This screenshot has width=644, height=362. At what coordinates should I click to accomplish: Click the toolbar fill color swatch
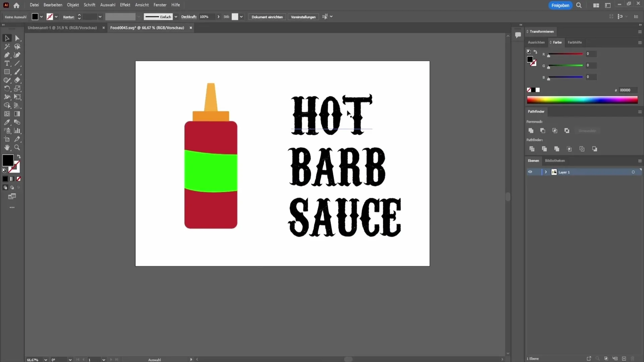click(x=8, y=160)
